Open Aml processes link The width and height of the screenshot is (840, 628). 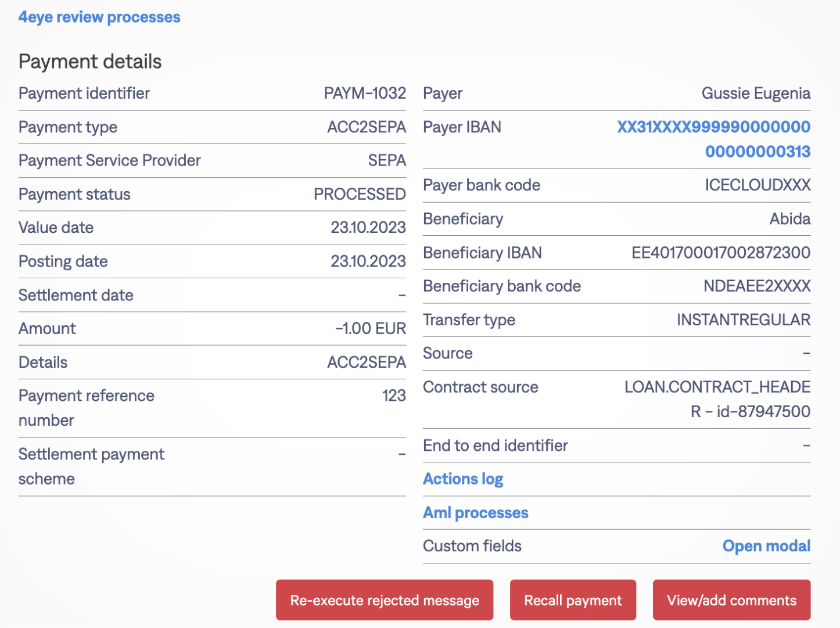pos(475,513)
